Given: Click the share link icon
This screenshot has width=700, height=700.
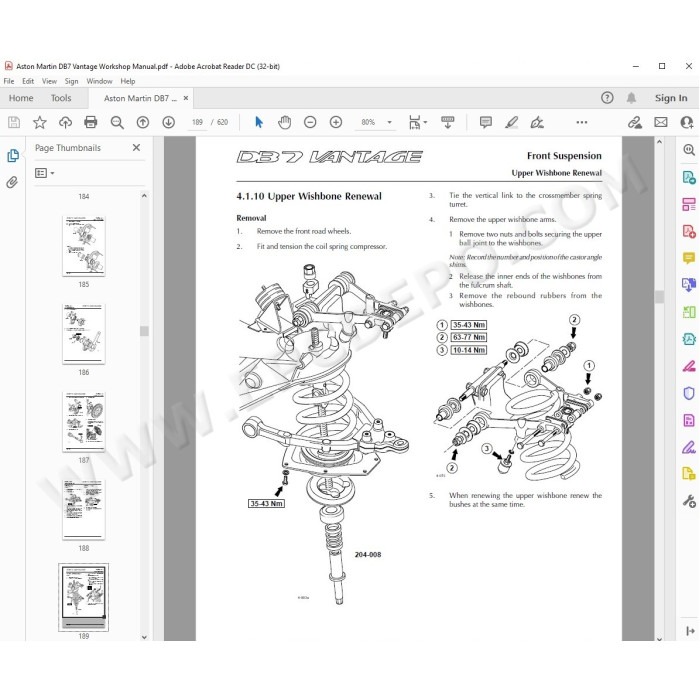Looking at the screenshot, I should (x=635, y=122).
